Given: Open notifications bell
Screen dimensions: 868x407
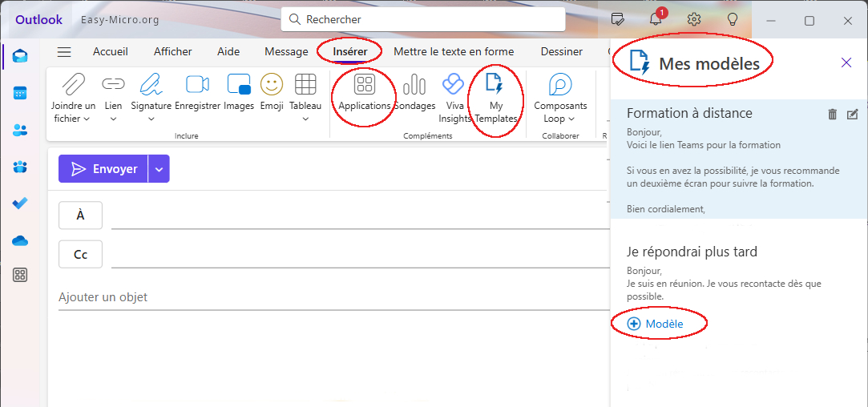Looking at the screenshot, I should pos(656,20).
